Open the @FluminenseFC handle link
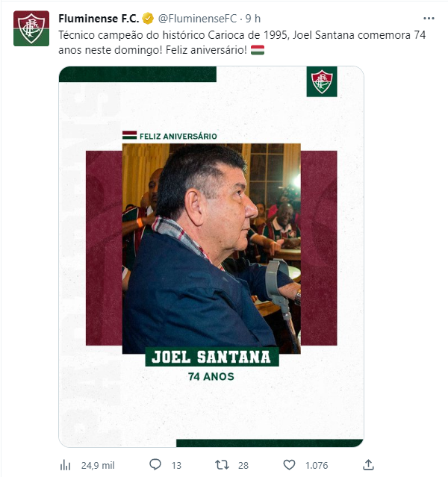The image size is (448, 477). pos(197,19)
